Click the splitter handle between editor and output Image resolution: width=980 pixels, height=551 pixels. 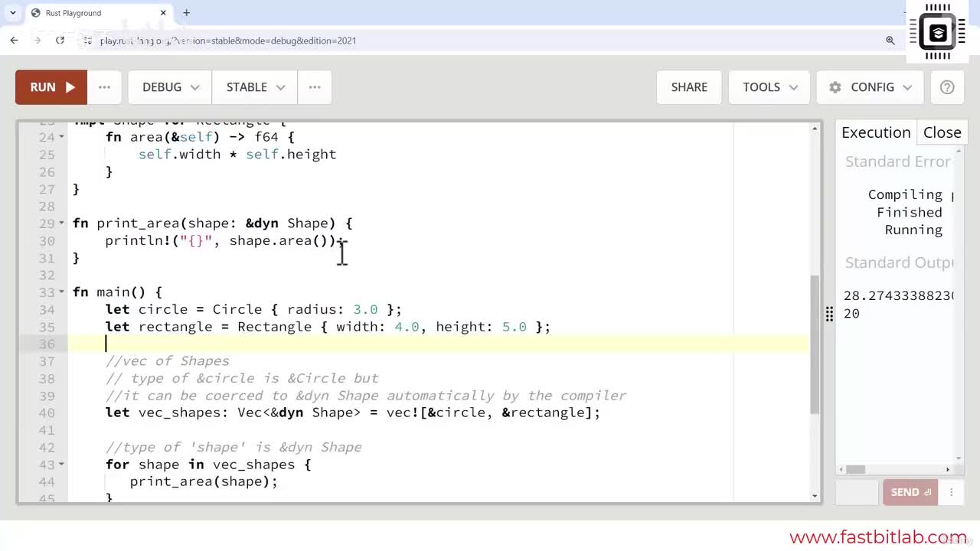(x=829, y=314)
